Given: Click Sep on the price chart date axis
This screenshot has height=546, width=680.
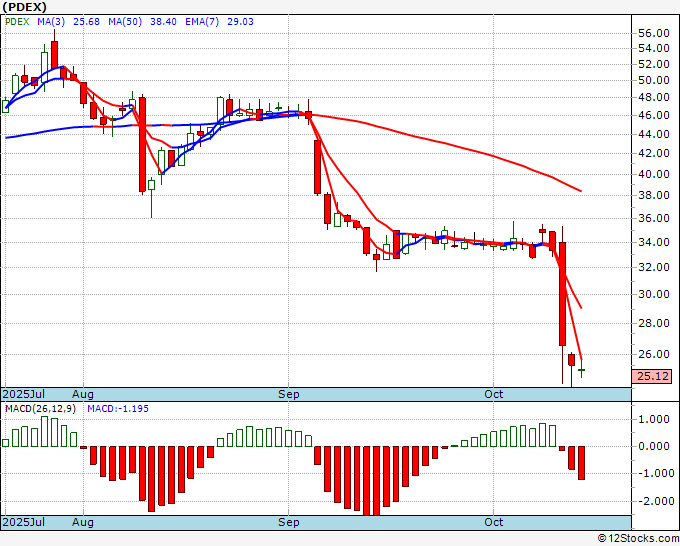Looking at the screenshot, I should point(289,394).
